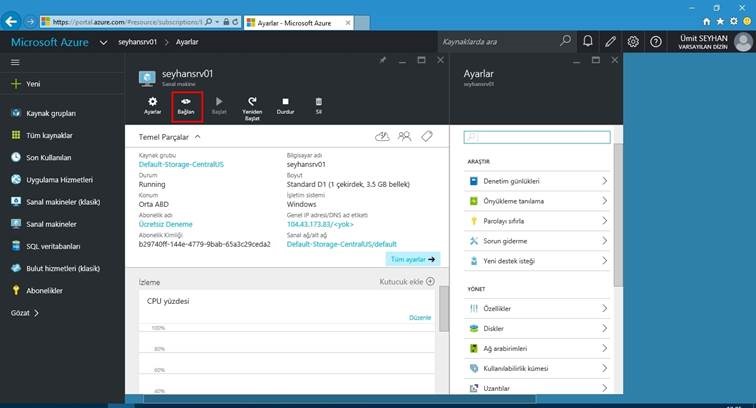Open the hamburger menu in sidebar
Image resolution: width=756 pixels, height=408 pixels.
15,62
